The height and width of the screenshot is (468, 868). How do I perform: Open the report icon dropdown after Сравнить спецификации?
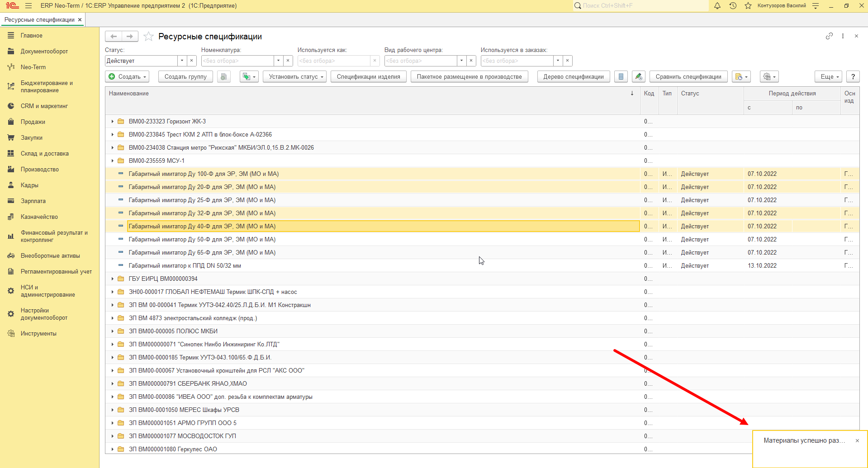point(741,77)
